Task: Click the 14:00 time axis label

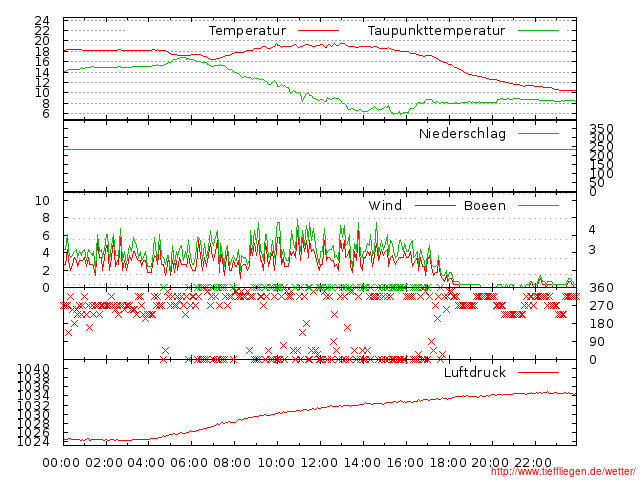Action: [x=362, y=463]
